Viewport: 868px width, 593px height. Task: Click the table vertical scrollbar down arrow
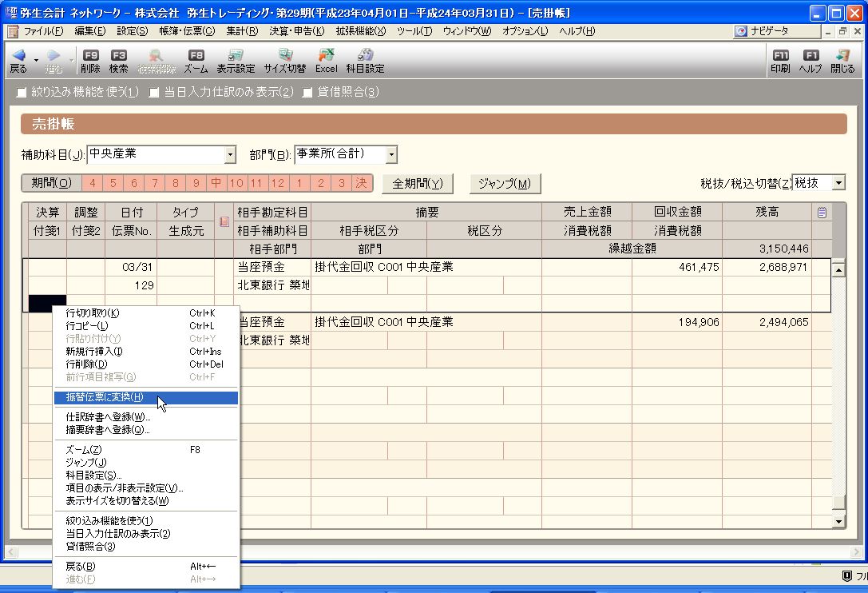838,522
